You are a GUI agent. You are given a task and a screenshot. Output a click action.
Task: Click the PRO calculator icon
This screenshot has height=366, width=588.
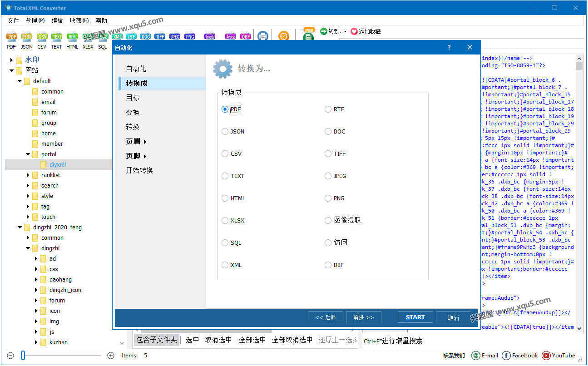(x=309, y=35)
